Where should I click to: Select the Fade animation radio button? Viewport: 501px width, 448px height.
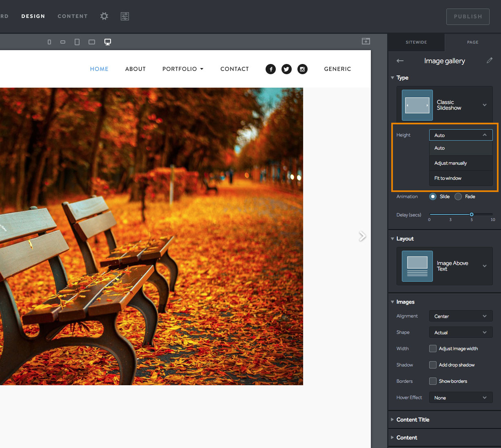pos(458,196)
